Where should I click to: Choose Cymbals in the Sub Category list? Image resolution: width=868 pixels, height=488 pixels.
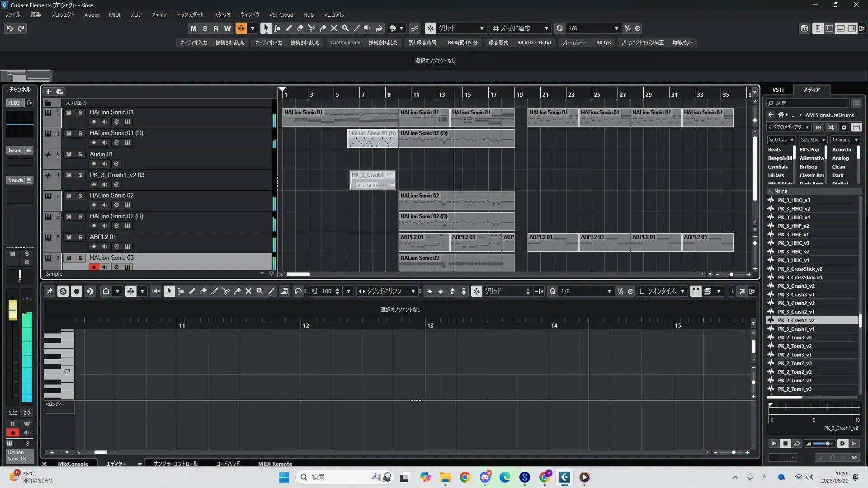(778, 167)
